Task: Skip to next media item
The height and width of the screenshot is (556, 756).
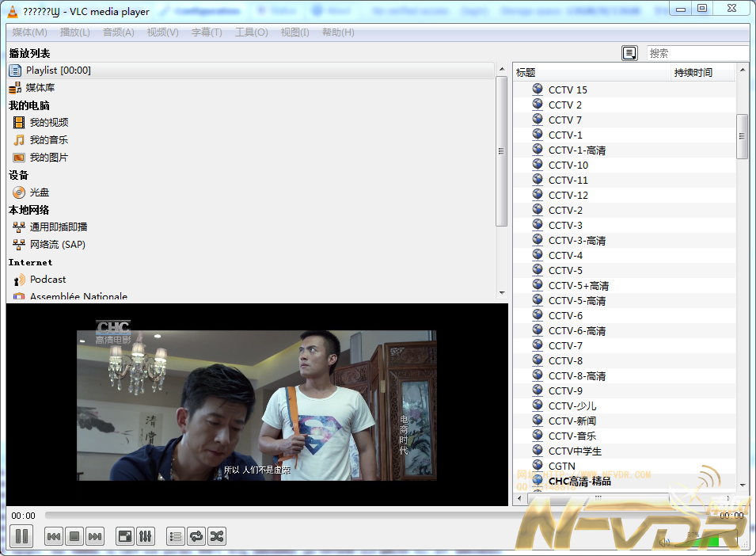Action: tap(95, 536)
